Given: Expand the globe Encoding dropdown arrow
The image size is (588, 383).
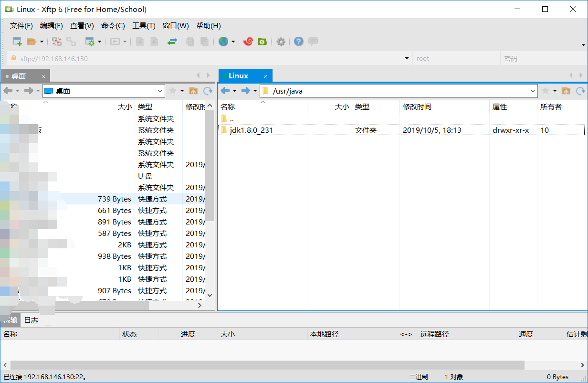Looking at the screenshot, I should click(233, 42).
